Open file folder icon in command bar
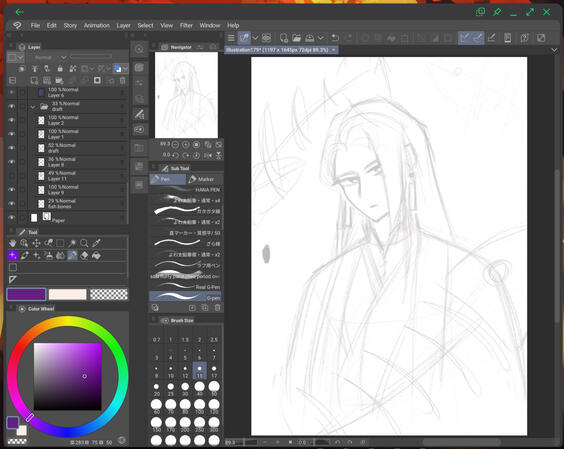564x449 pixels. click(296, 38)
